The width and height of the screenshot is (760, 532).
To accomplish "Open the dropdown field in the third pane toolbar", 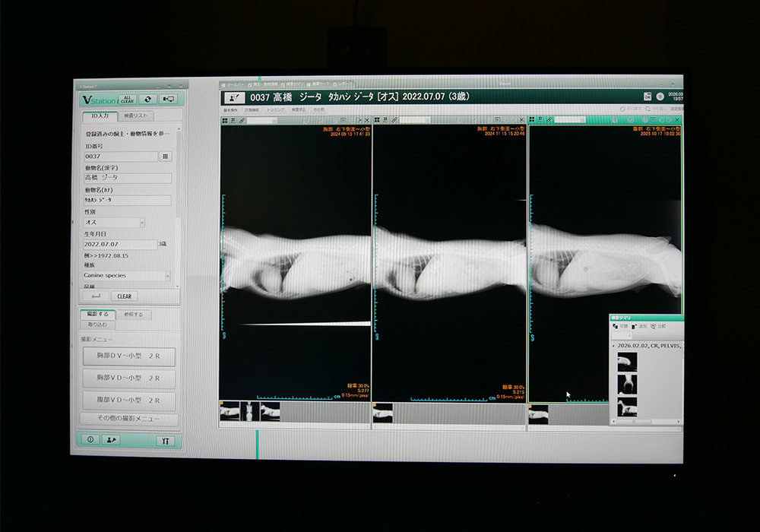I will 570,119.
